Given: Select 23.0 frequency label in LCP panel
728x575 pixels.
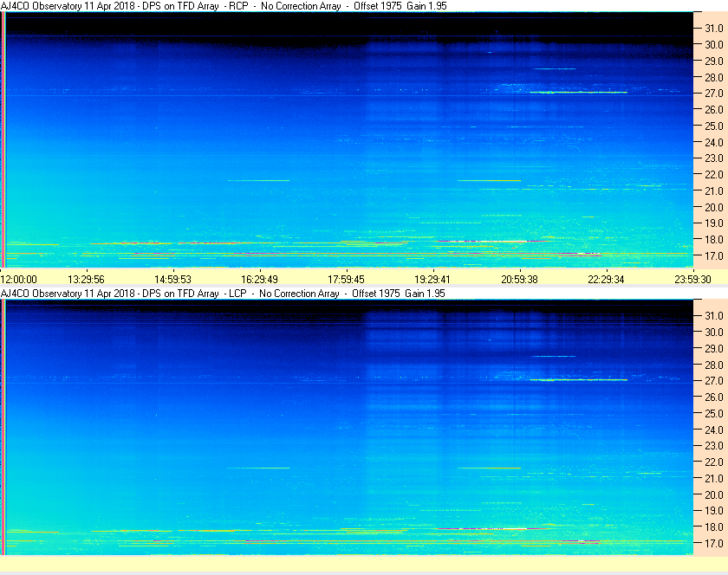Looking at the screenshot, I should (714, 445).
